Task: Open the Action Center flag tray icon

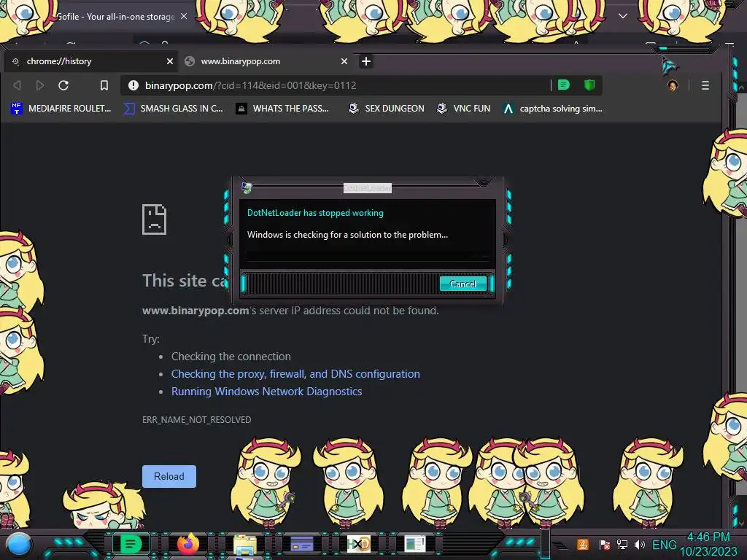Action: [x=605, y=544]
